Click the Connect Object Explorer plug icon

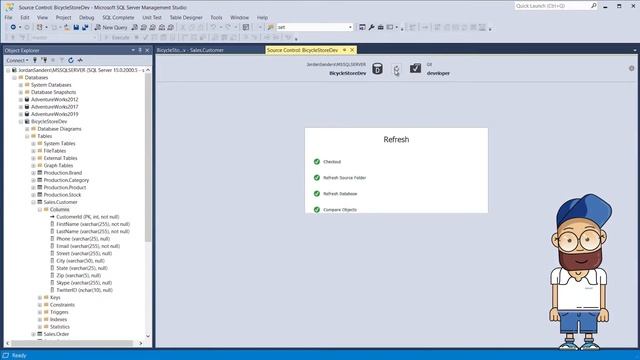[x=35, y=60]
